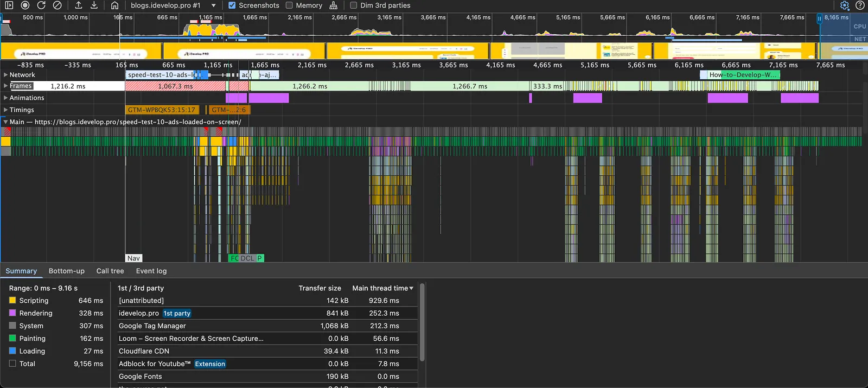Uncheck the Screenshots checkbox
The width and height of the screenshot is (868, 388).
pos(232,5)
